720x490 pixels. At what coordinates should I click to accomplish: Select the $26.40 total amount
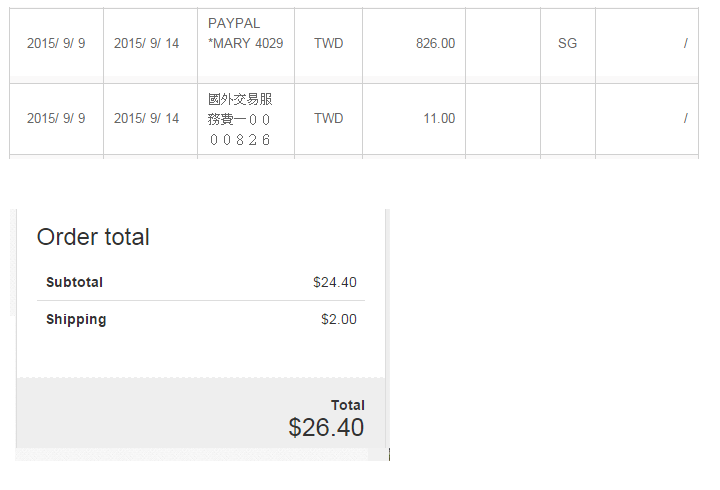tap(326, 428)
